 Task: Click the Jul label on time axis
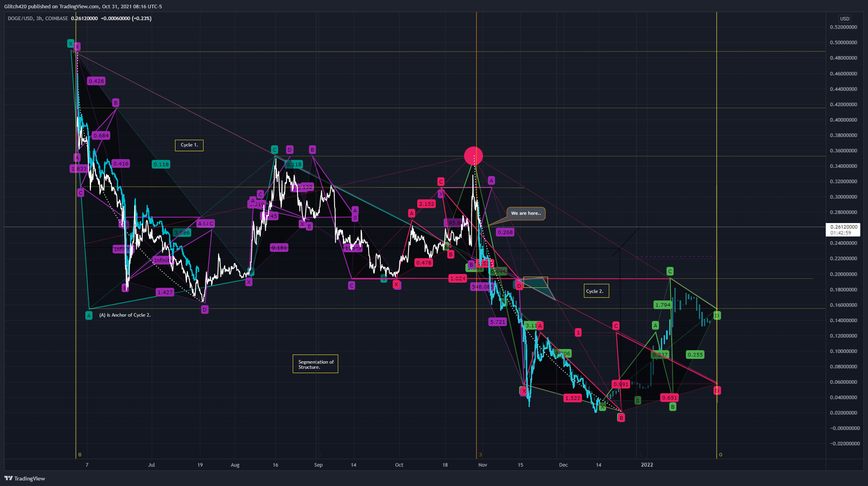tap(151, 465)
